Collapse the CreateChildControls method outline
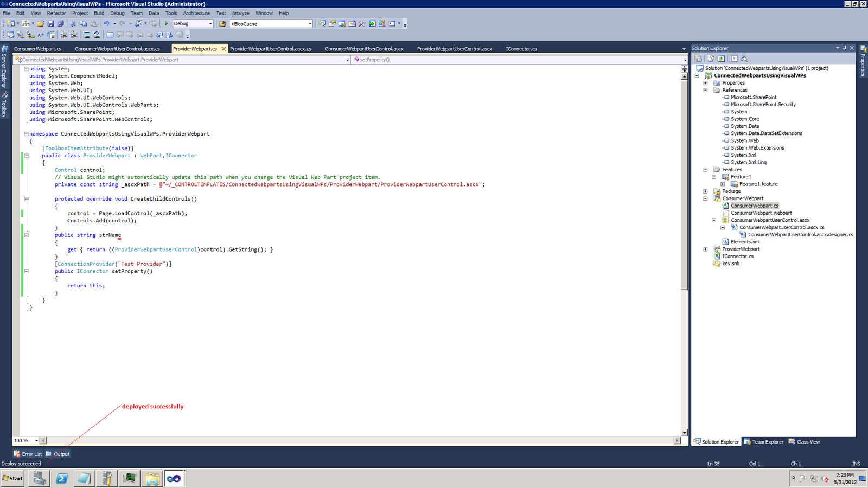Viewport: 868px width, 488px height. (26, 199)
